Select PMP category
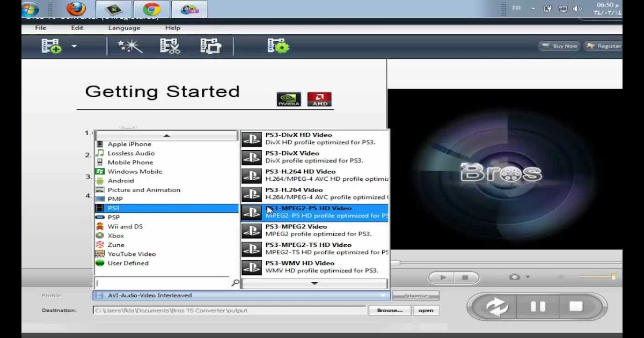 166,199
